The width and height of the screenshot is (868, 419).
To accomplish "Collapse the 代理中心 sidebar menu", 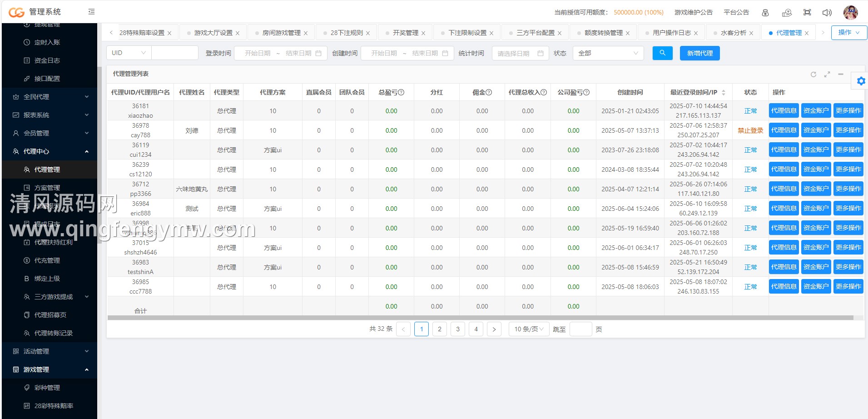I will click(86, 151).
